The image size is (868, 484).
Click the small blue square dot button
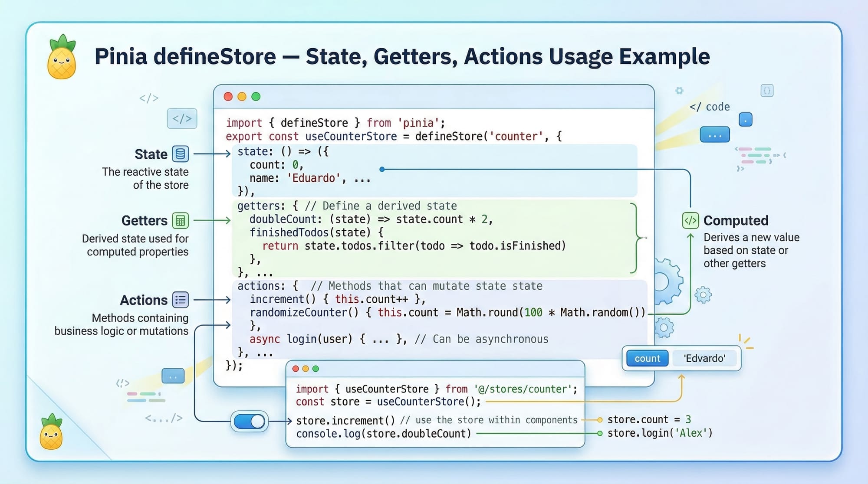tap(745, 119)
